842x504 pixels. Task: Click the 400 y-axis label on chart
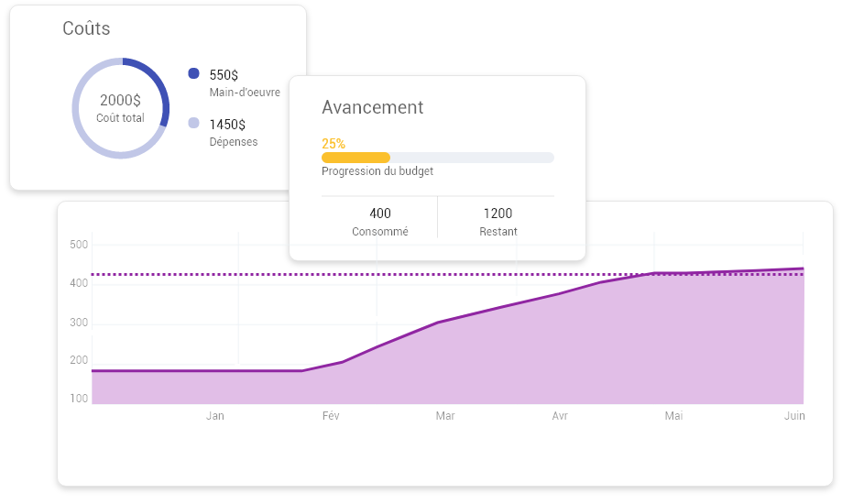coord(79,283)
